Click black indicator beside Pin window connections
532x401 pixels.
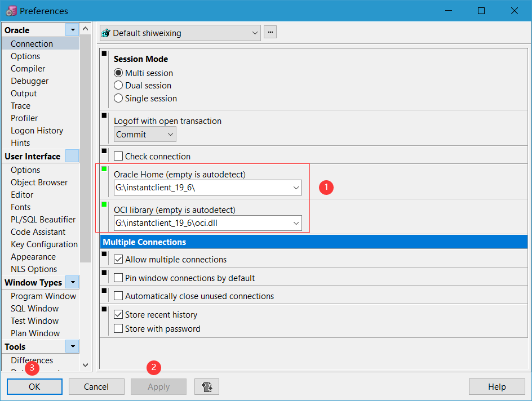pyautogui.click(x=104, y=272)
